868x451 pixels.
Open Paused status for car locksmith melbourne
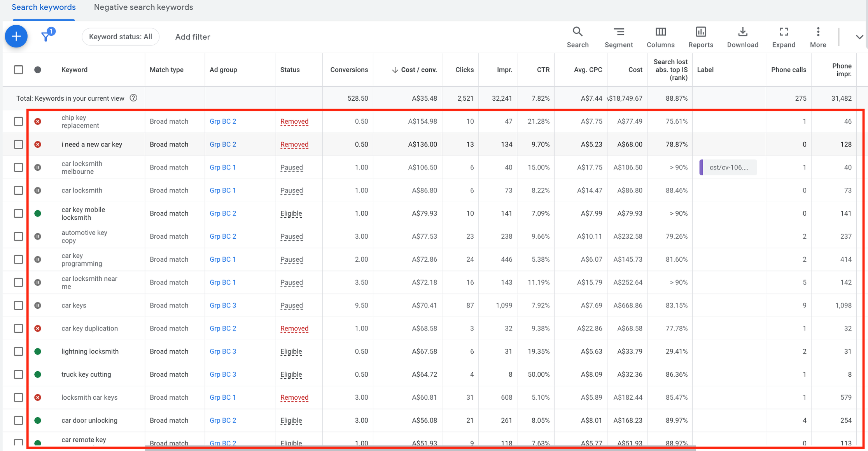pos(291,167)
